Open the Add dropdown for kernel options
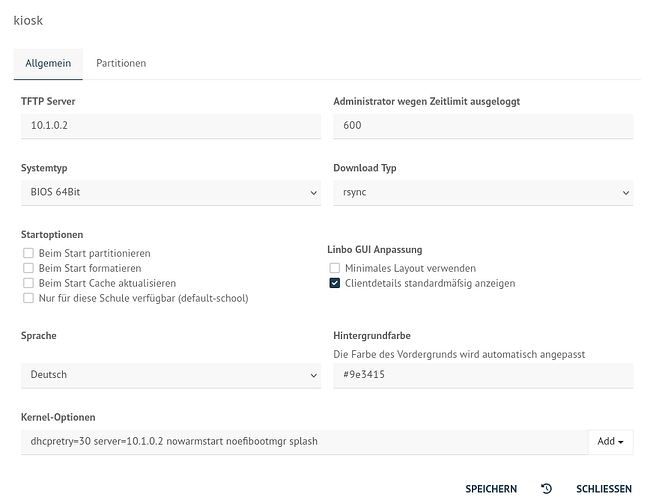The height and width of the screenshot is (500, 646). 610,442
